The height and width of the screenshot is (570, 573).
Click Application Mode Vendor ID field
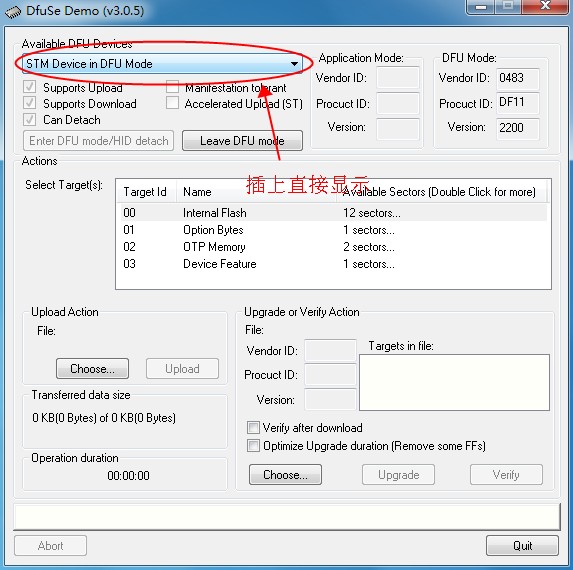point(398,77)
